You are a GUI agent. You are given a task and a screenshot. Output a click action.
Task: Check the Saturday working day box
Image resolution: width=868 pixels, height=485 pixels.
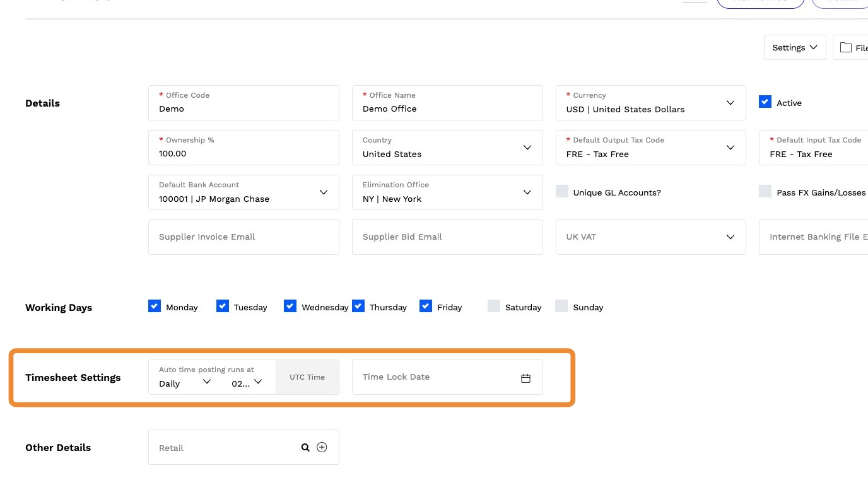pyautogui.click(x=494, y=307)
